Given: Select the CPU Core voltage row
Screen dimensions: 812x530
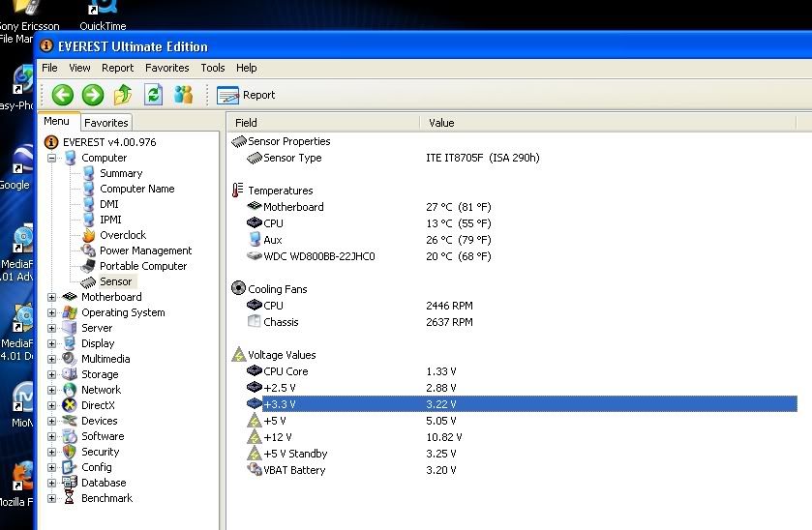Looking at the screenshot, I should click(x=286, y=371).
